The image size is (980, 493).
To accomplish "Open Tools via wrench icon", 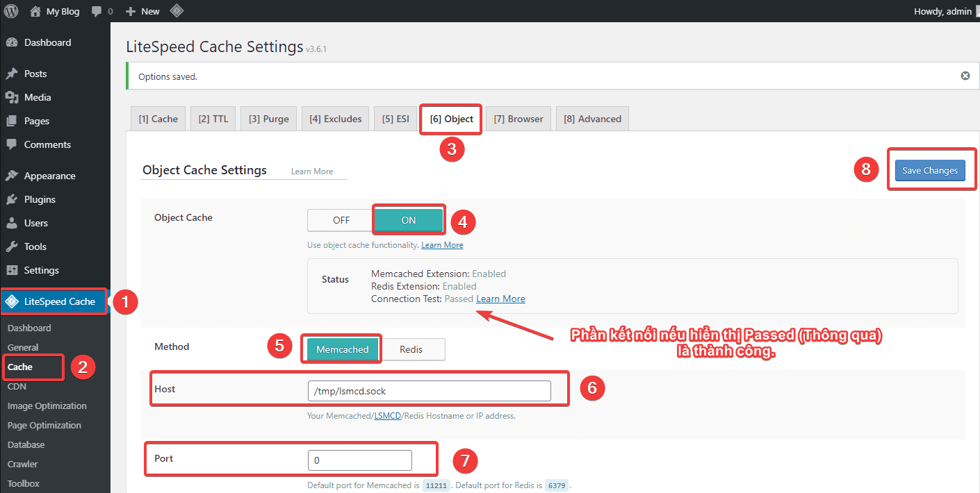I will (x=12, y=246).
